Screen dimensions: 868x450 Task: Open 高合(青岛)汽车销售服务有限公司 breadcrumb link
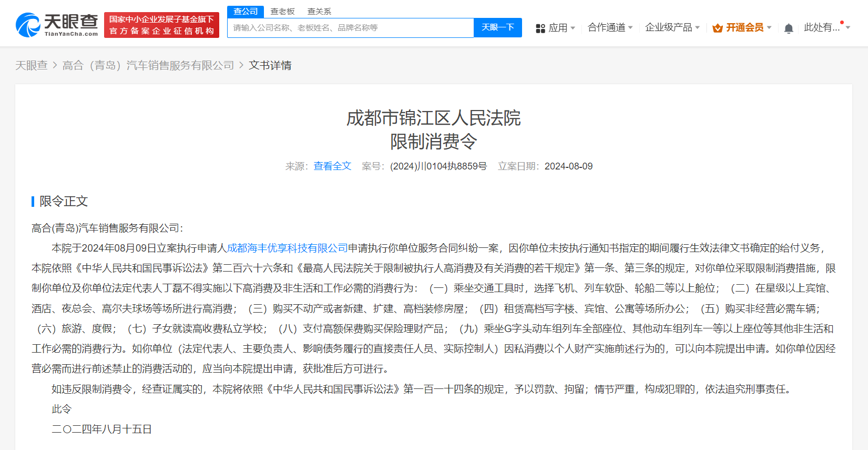coord(148,65)
